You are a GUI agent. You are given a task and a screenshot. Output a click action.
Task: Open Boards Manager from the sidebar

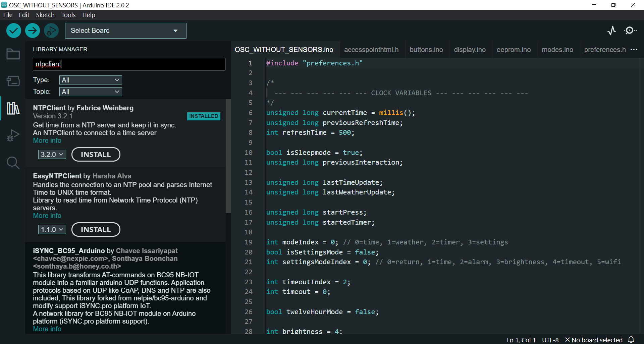13,81
